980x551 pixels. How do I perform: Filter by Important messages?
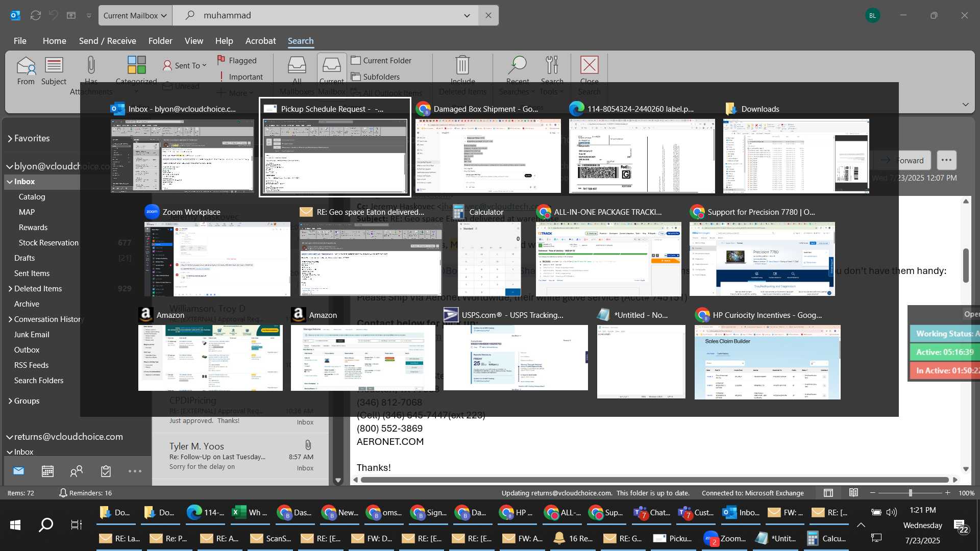click(241, 77)
